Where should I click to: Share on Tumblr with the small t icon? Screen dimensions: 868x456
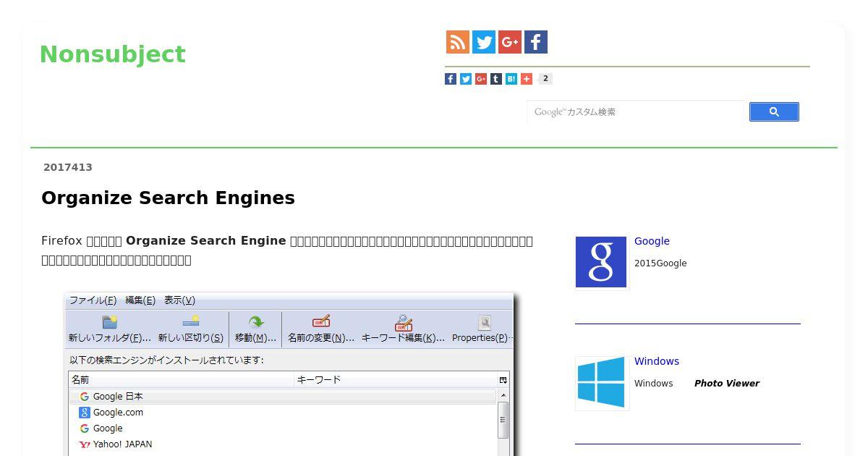(x=496, y=79)
